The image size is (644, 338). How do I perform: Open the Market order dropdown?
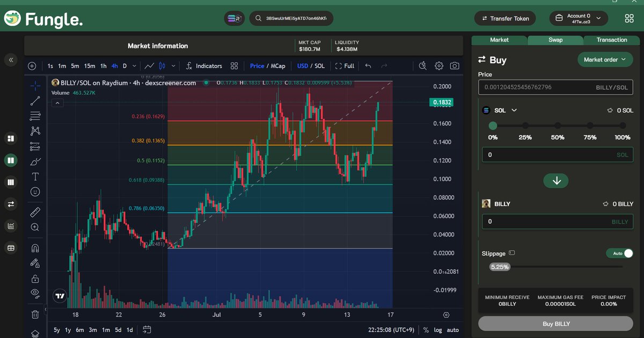point(605,60)
